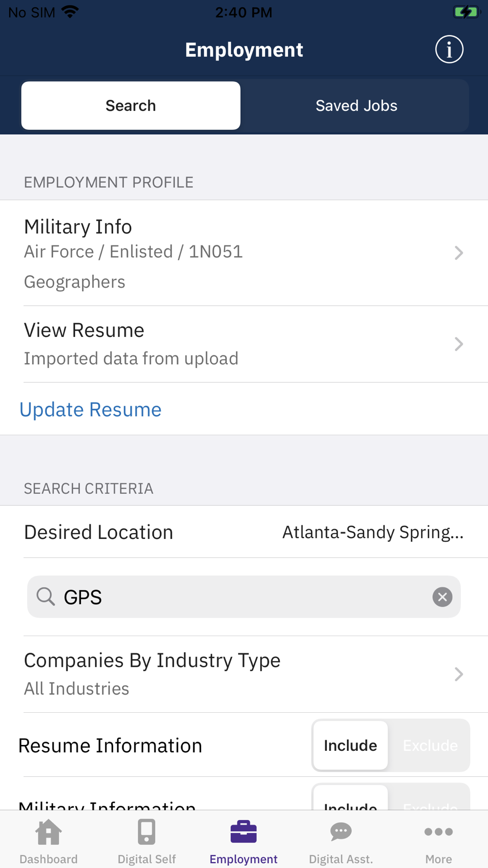This screenshot has height=868, width=488.
Task: Focus the GPS keyword search field
Action: click(244, 597)
